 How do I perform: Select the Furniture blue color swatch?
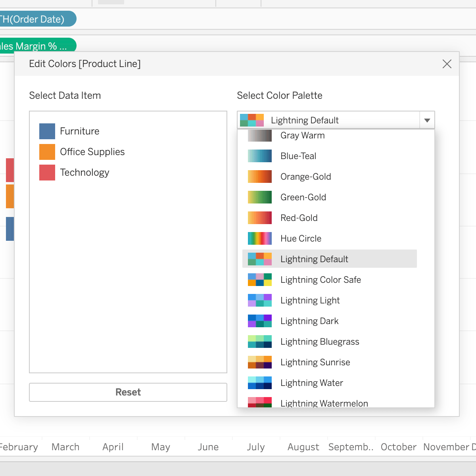[x=47, y=131]
